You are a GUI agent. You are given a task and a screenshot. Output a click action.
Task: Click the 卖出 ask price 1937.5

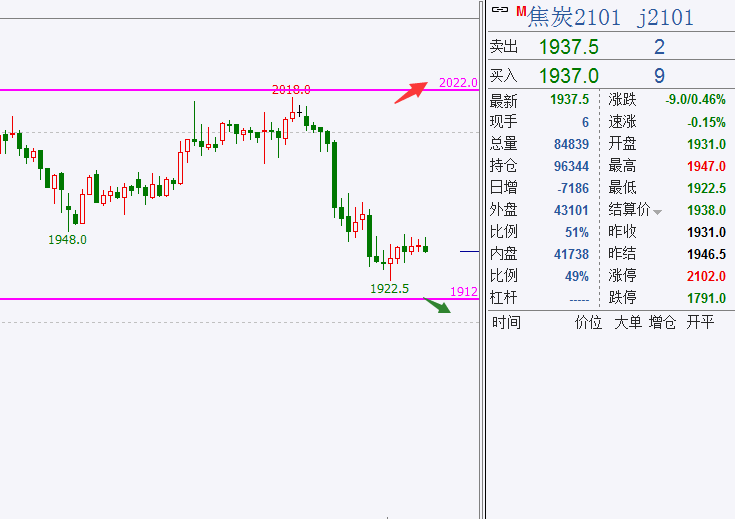click(568, 47)
